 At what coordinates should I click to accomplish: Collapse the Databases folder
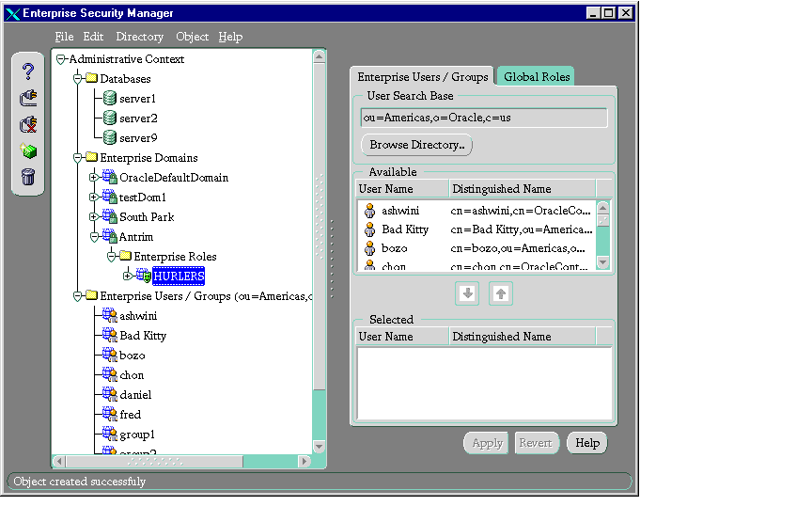click(78, 79)
